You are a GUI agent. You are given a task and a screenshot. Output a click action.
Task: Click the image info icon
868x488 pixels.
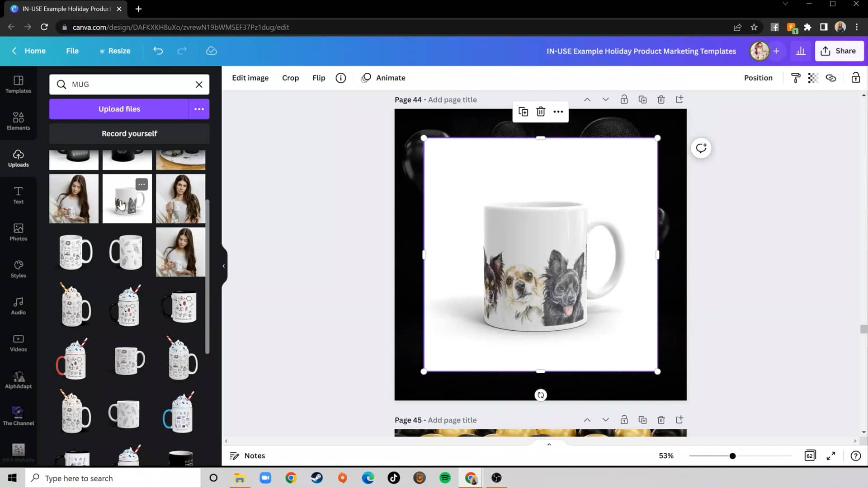(x=341, y=78)
